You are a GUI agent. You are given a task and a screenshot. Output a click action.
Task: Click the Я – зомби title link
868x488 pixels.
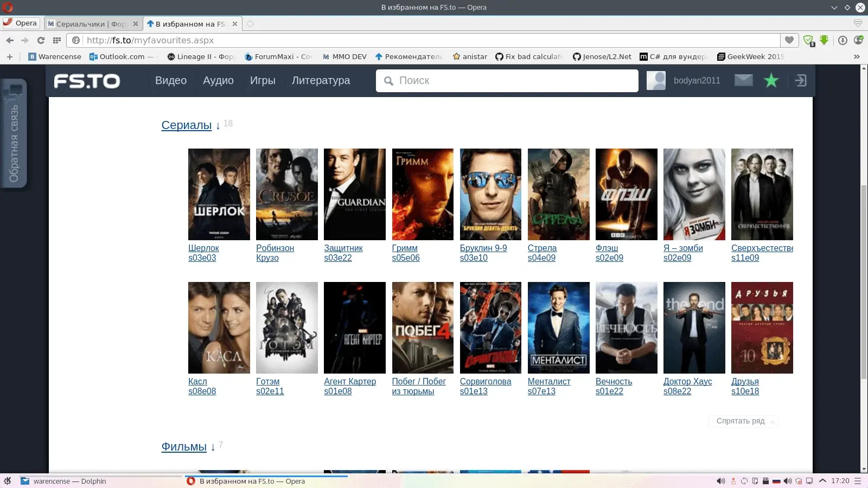point(683,248)
